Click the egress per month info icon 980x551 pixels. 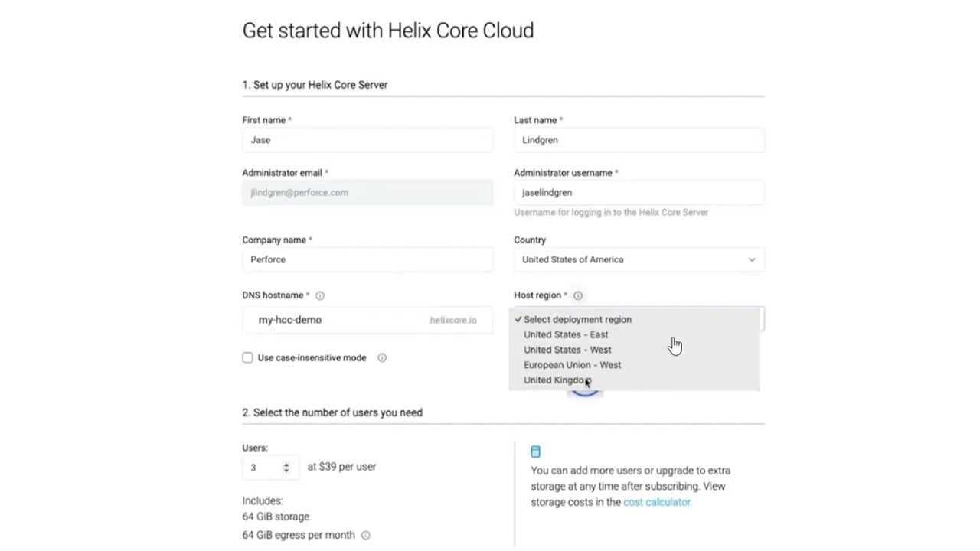(x=366, y=536)
